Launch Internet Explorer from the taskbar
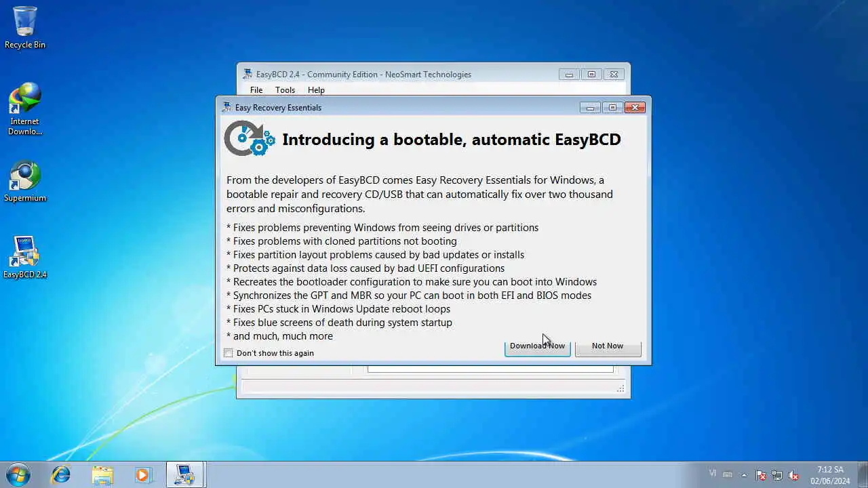 click(61, 474)
